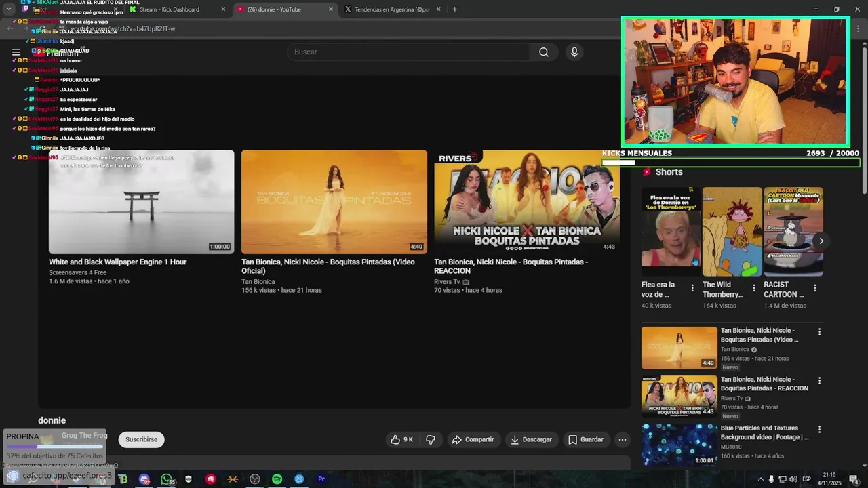Click the Compartir share button
868x488 pixels.
[473, 439]
